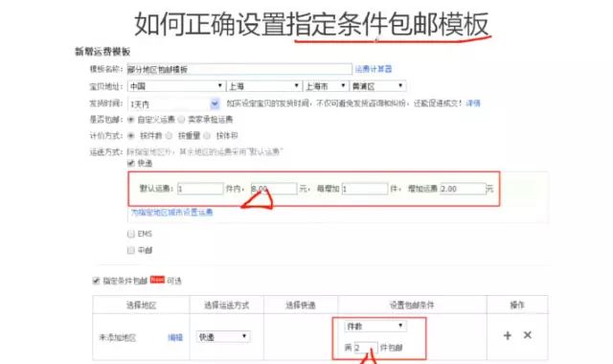Open the 详情 link after shipping time note
Image resolution: width=613 pixels, height=364 pixels.
(x=473, y=103)
